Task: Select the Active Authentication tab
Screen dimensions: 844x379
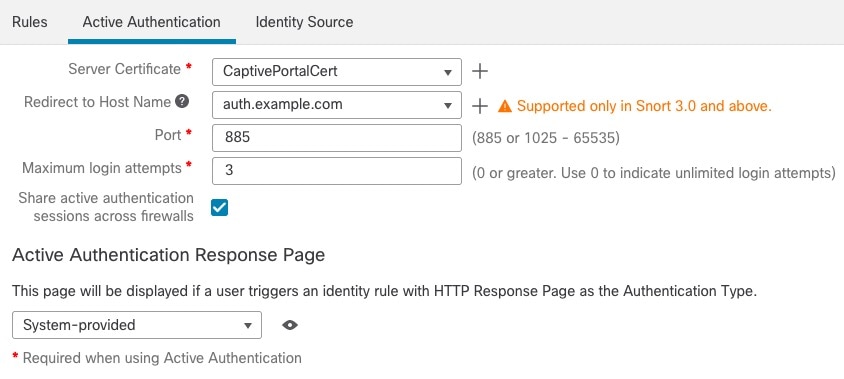Action: 151,22
